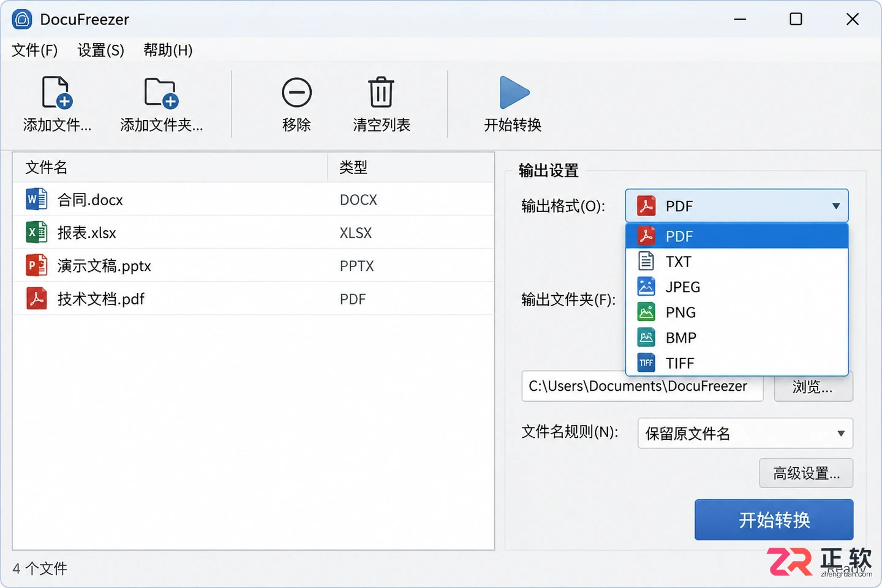
Task: Choose TXT from the output format list
Action: point(737,262)
